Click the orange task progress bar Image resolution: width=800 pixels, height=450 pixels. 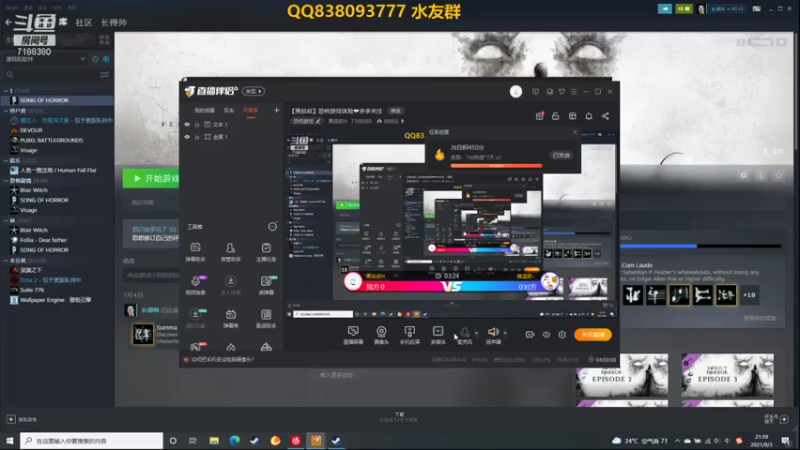coord(496,166)
